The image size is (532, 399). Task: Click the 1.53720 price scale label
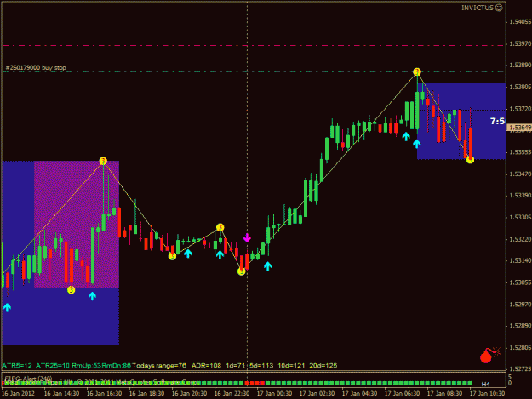pyautogui.click(x=520, y=109)
